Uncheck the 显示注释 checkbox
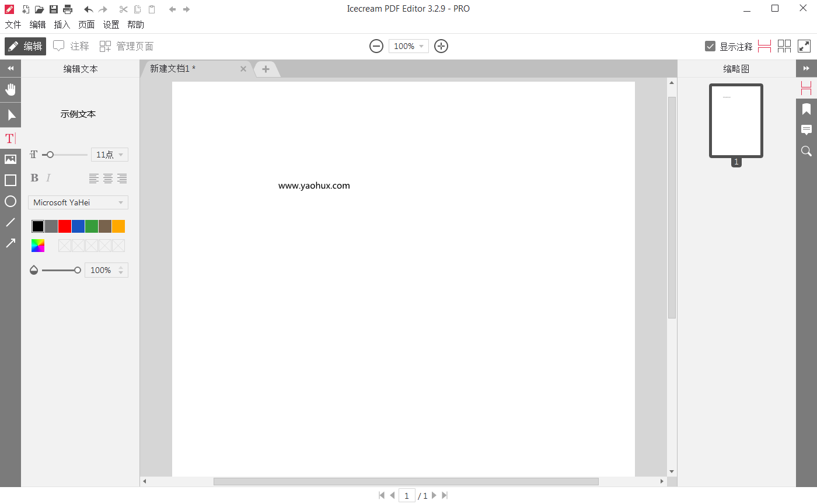Viewport: 817px width, 504px height. [710, 46]
